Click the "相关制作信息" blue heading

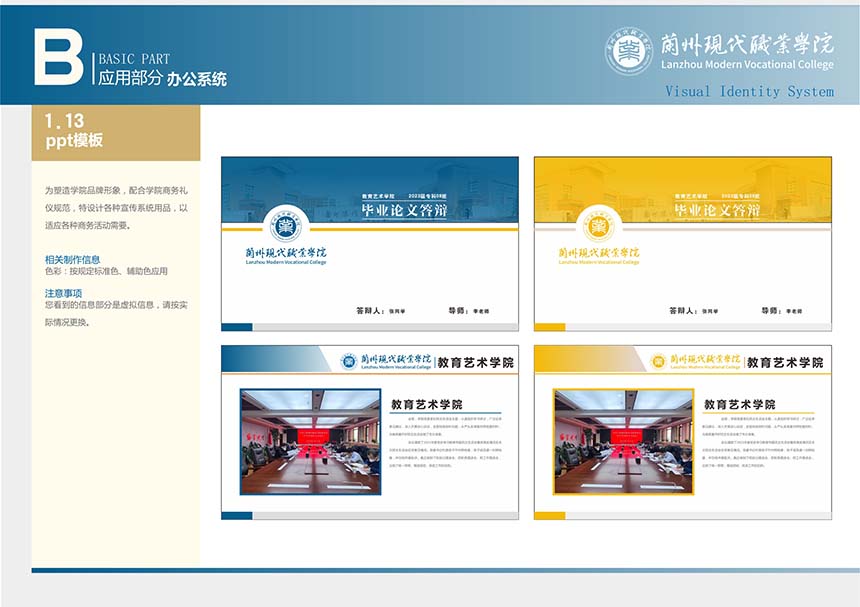pyautogui.click(x=72, y=259)
